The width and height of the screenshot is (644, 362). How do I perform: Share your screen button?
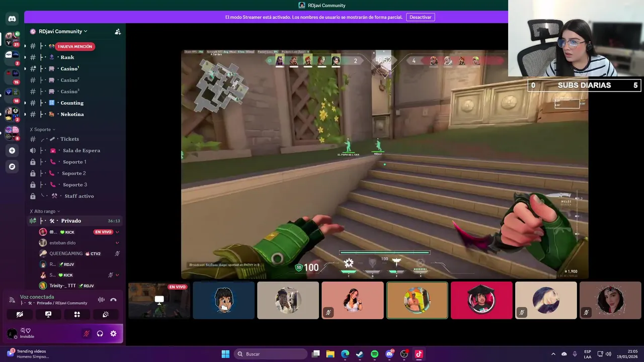coord(48,314)
